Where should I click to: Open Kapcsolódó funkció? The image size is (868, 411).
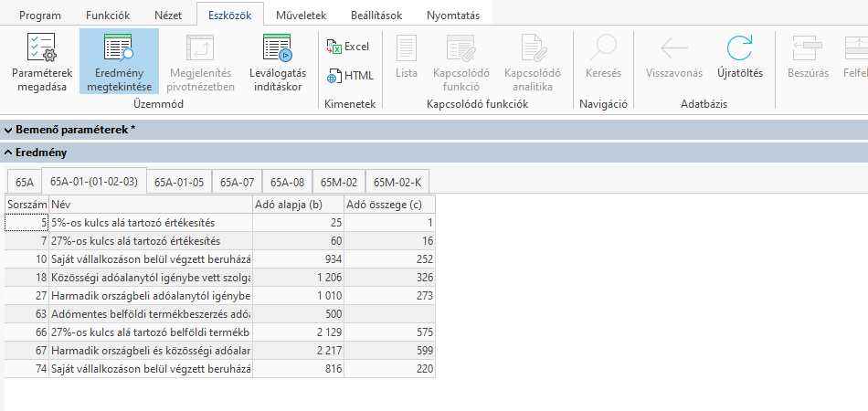(x=461, y=61)
